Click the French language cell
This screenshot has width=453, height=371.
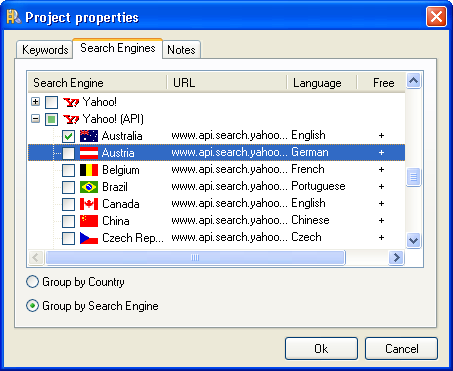tap(308, 169)
